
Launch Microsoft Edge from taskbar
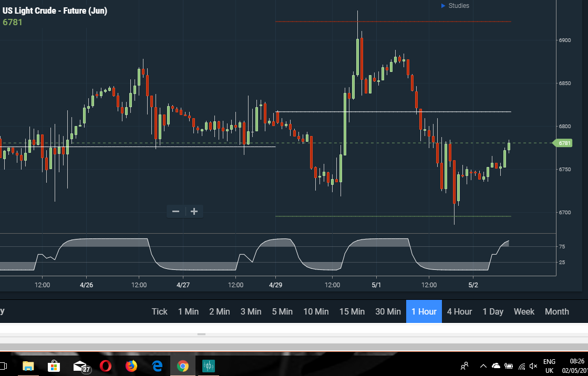[157, 366]
